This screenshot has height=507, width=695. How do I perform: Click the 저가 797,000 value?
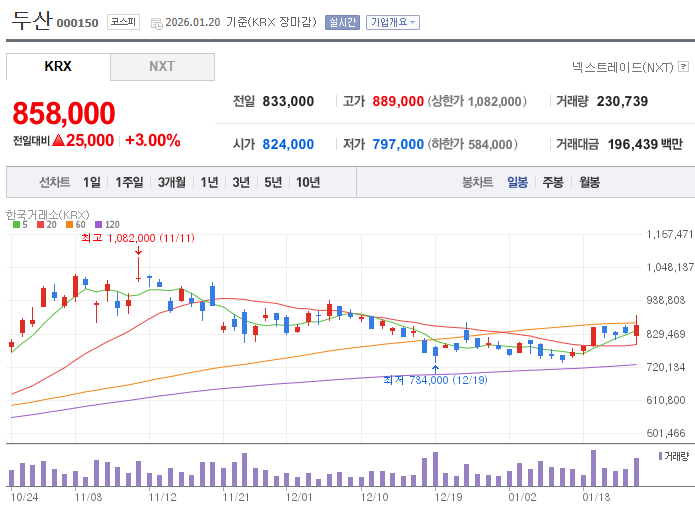(x=398, y=144)
